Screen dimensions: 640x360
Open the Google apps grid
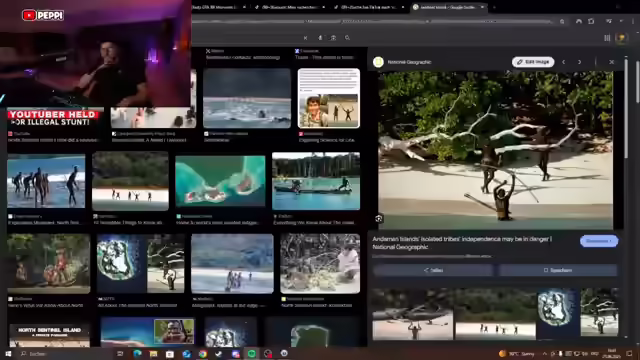point(607,38)
